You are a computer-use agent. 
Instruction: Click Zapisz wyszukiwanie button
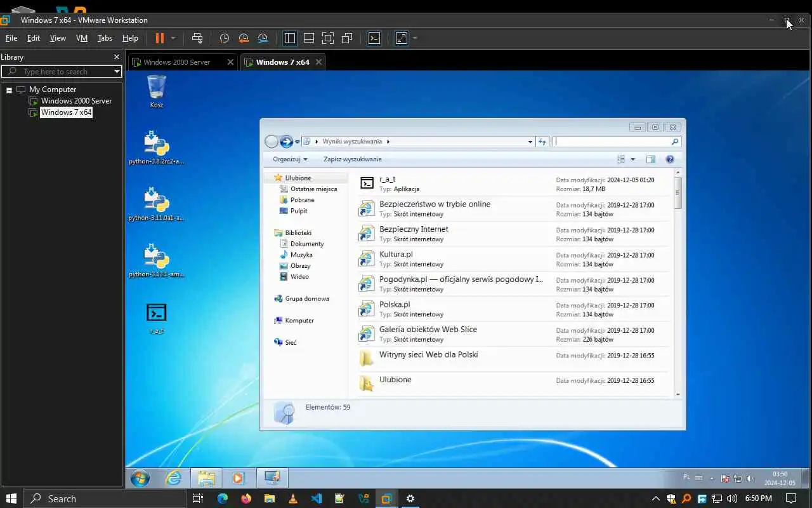coord(352,159)
